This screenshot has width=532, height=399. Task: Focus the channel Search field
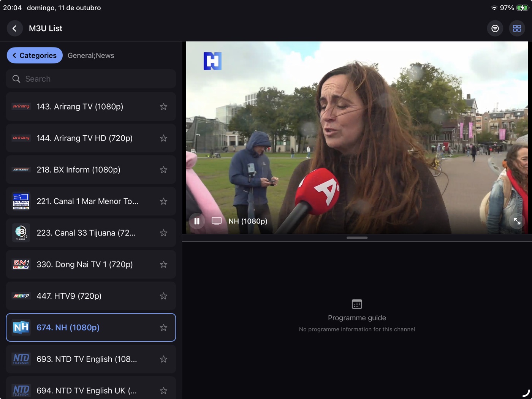[x=91, y=79]
